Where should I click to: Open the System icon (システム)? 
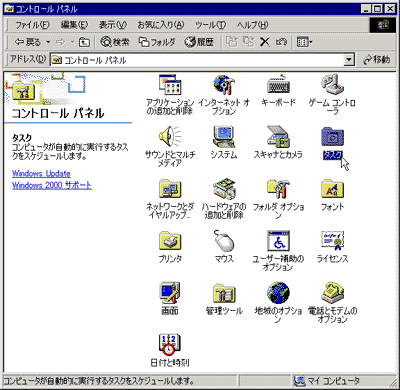pyautogui.click(x=224, y=137)
